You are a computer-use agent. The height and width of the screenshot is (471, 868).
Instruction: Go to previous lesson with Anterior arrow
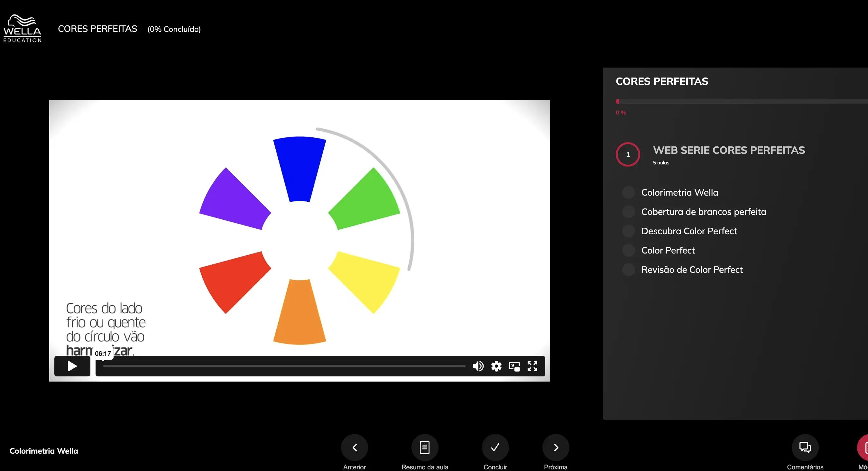click(355, 448)
